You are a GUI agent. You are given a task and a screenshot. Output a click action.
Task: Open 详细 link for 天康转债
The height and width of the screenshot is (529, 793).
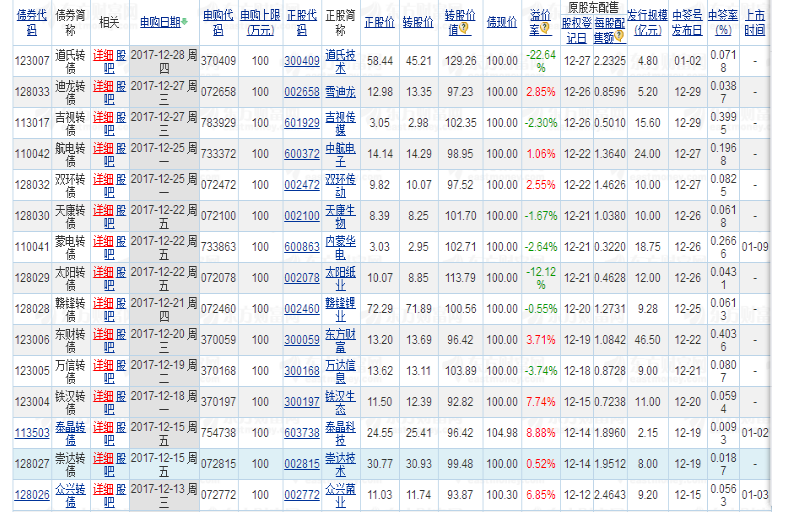(103, 210)
